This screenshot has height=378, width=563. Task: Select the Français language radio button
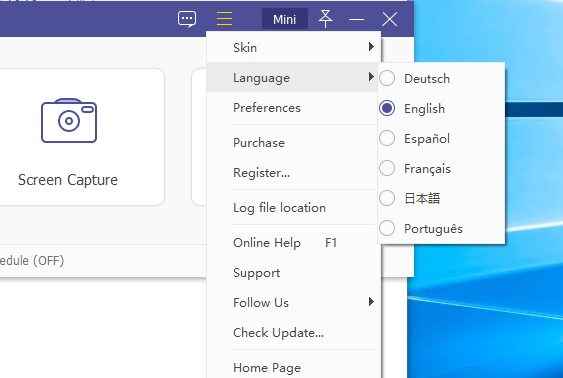[387, 168]
